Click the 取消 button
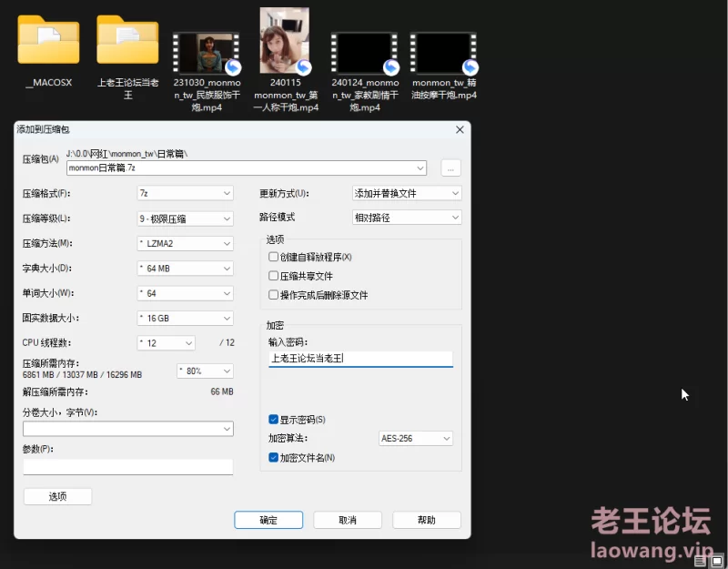This screenshot has height=569, width=728. click(x=348, y=520)
